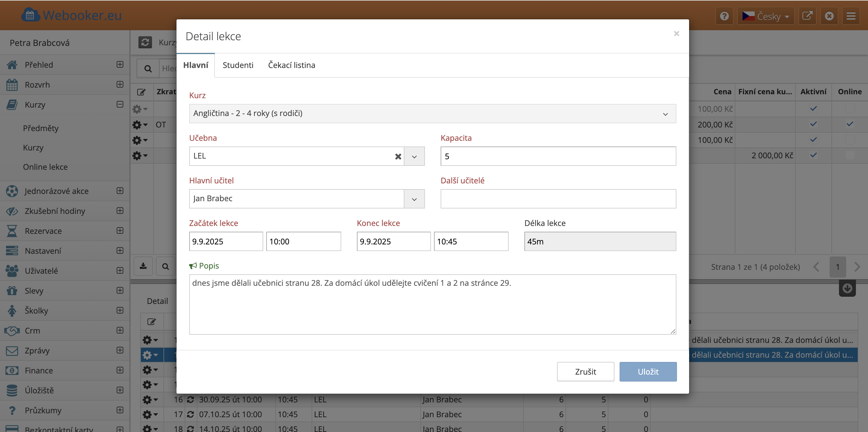Toggle Aktivní checkbox for 2 000,00 Kč row
This screenshot has height=432, width=868.
(813, 155)
